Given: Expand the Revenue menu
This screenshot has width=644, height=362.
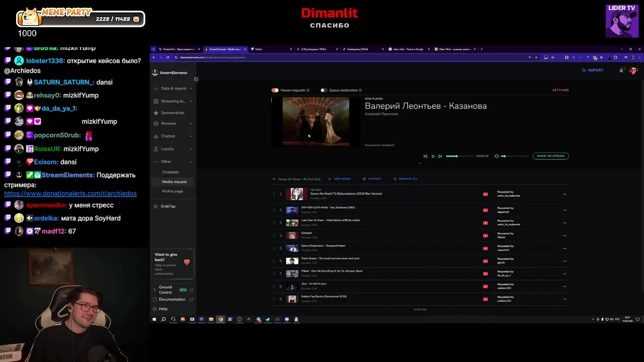Looking at the screenshot, I should [x=173, y=123].
